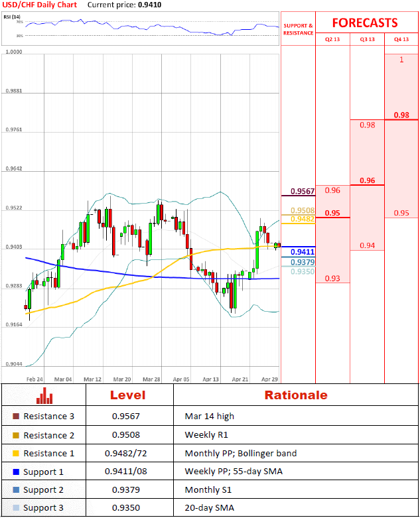The height and width of the screenshot is (518, 420).
Task: Click the 0.9482/72 level cell
Action: (x=126, y=454)
